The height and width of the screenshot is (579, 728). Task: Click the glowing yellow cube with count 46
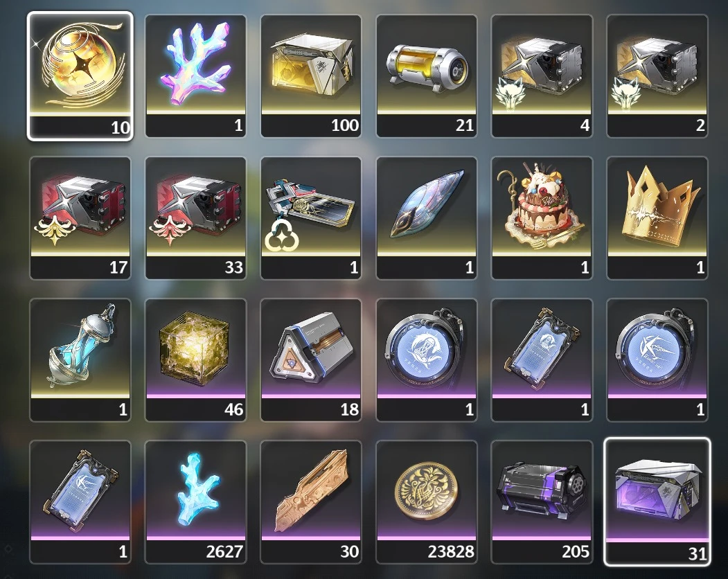click(196, 360)
